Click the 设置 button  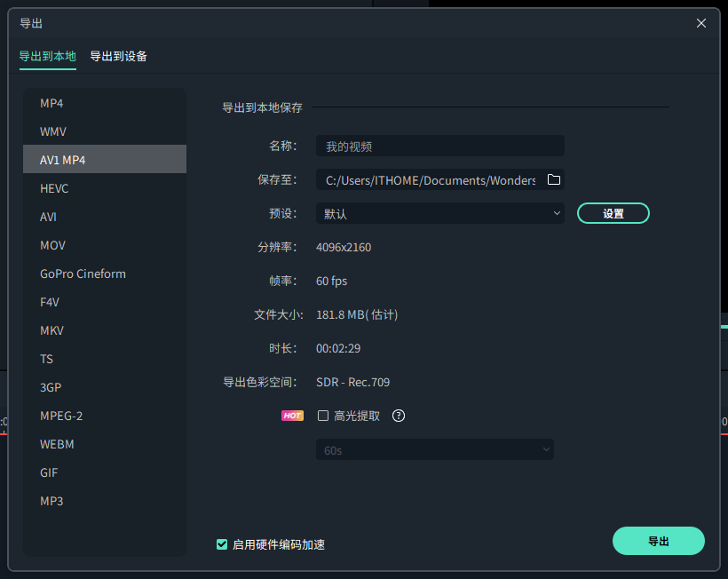point(613,213)
